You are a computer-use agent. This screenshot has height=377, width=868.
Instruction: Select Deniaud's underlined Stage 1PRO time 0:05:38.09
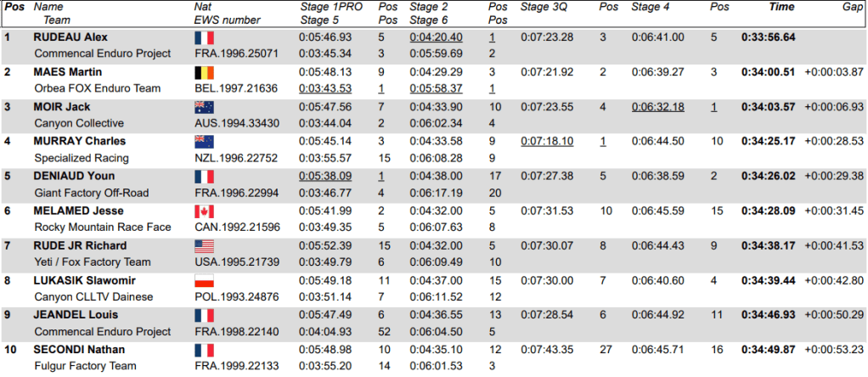tap(325, 177)
